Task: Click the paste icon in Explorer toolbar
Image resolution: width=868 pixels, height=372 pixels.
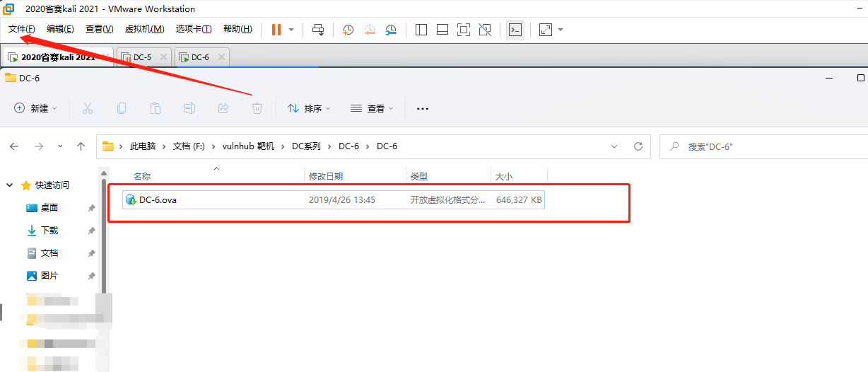Action: pyautogui.click(x=156, y=108)
